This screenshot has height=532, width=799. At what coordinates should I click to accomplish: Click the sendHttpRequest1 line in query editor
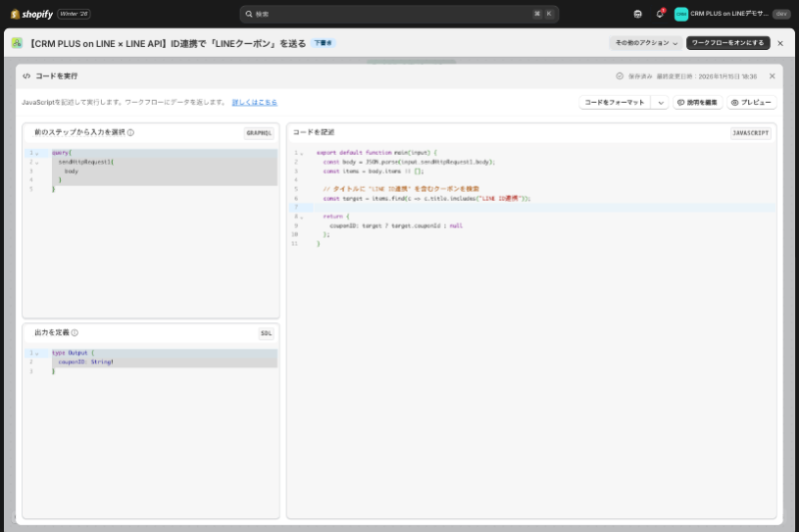(86, 162)
